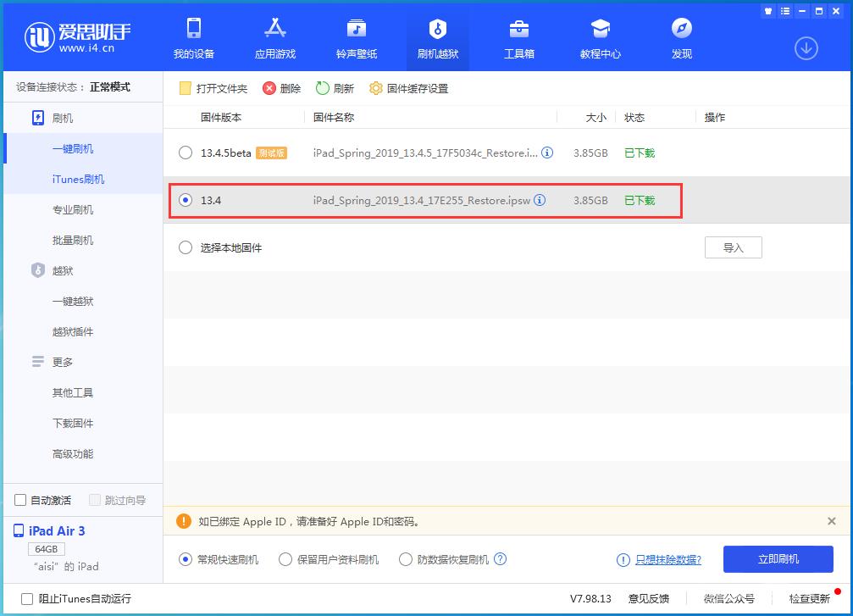
Task: Select the 13.4.5beta firmware radio button
Action: click(185, 153)
